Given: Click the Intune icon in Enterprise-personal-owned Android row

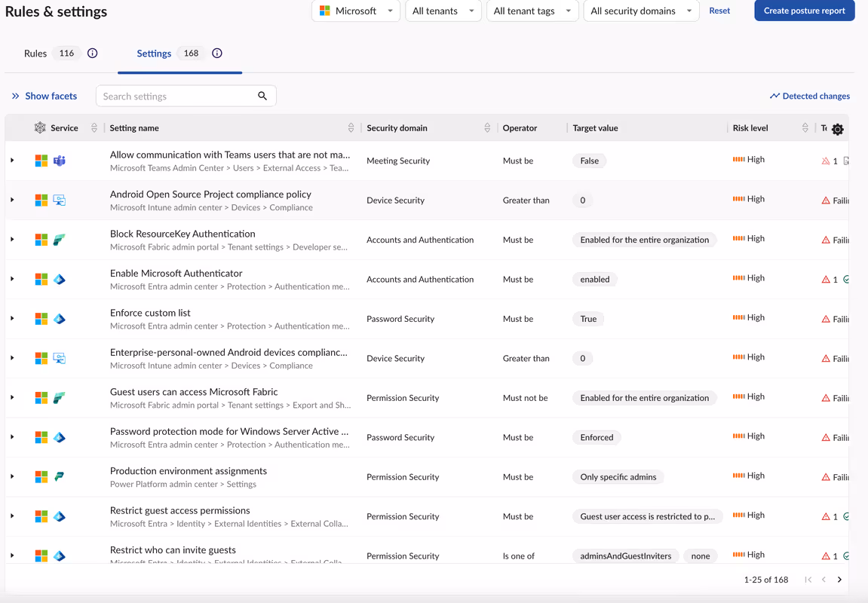Looking at the screenshot, I should (x=60, y=358).
